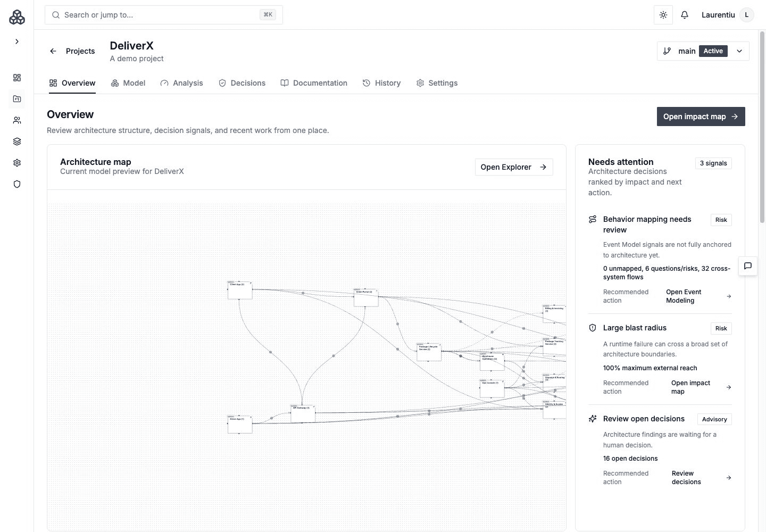Click the arrow beside Open Event Modeling
Screen dimensions: 766x532
coord(729,296)
